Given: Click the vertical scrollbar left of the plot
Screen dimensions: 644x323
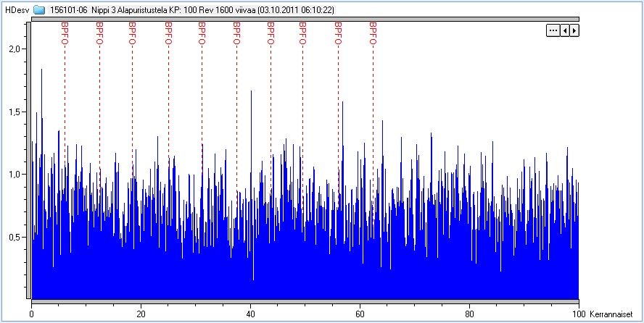Looking at the screenshot, I should [28, 160].
